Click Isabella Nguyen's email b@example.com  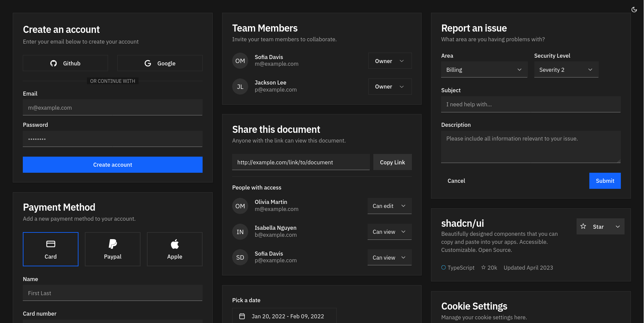[276, 235]
